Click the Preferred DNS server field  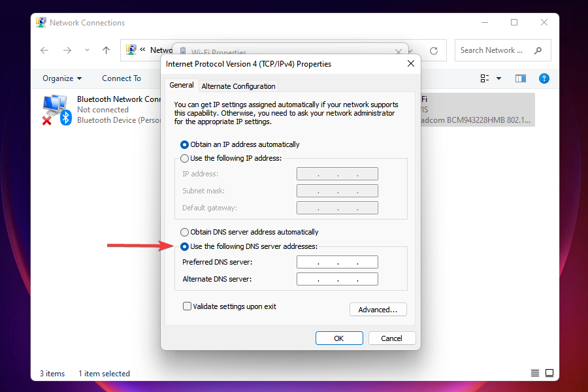[x=337, y=262]
